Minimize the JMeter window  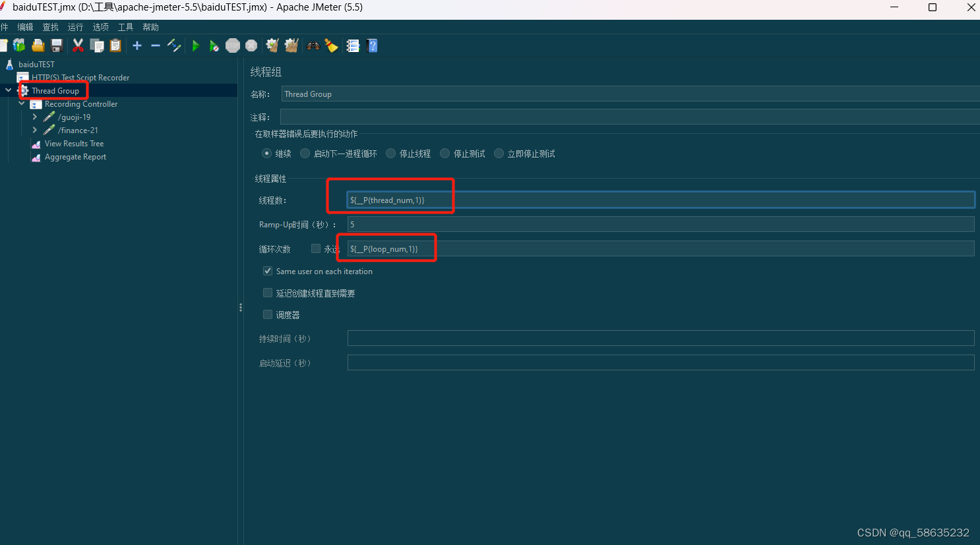coord(894,7)
